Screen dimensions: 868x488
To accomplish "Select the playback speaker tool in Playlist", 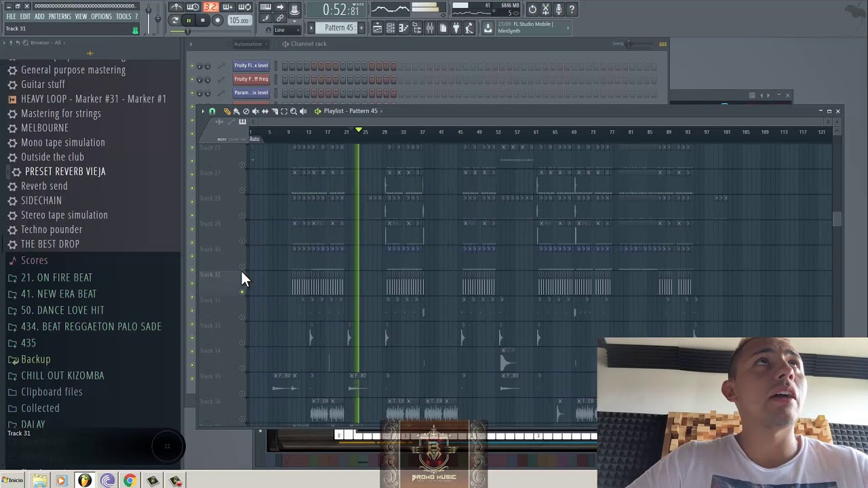I will tap(303, 111).
